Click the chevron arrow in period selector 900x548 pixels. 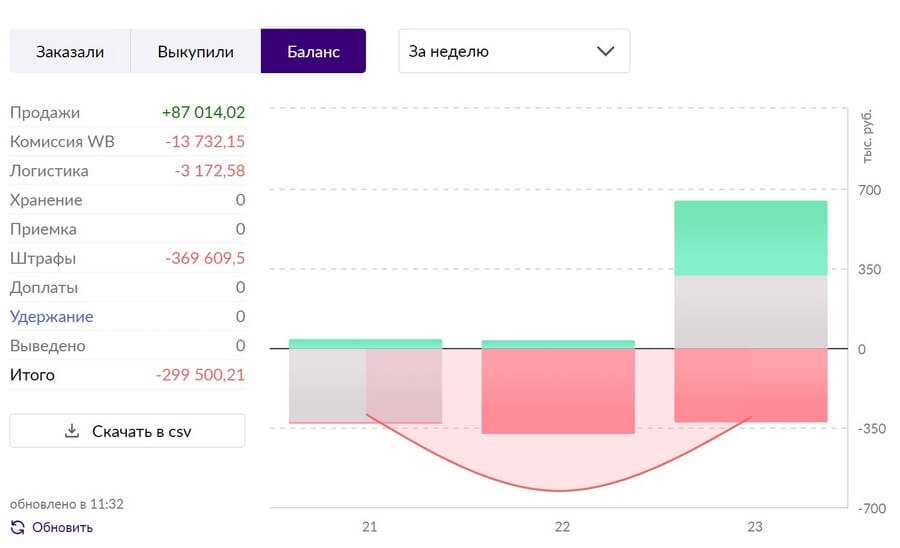tap(605, 51)
